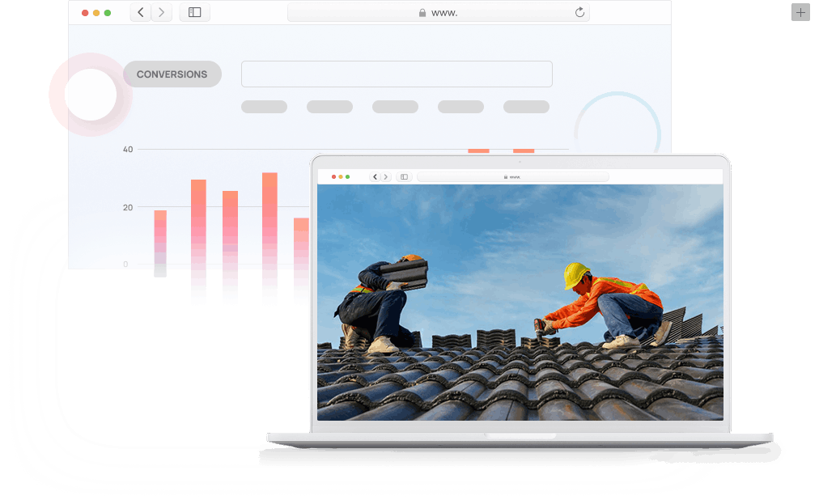819x504 pixels.
Task: Toggle the sidebar icon in the large browser
Action: click(x=194, y=12)
